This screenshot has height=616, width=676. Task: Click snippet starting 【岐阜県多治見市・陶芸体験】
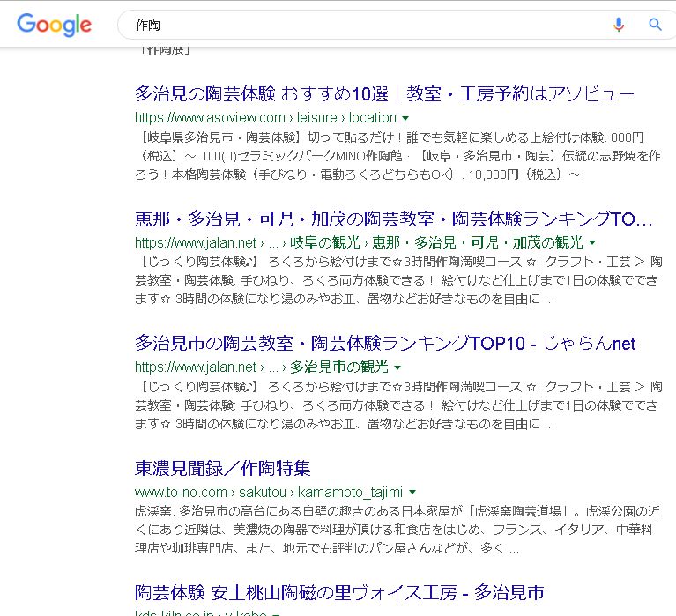point(397,156)
